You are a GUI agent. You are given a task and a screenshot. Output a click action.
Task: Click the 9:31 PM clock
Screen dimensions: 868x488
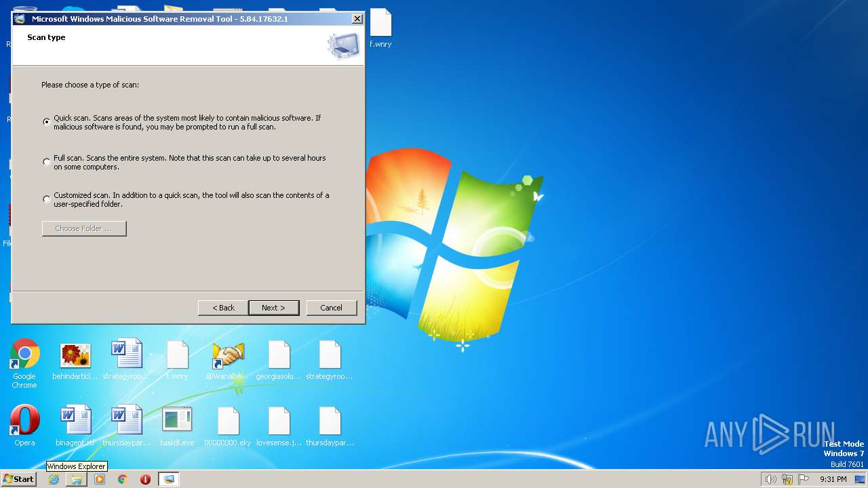pos(833,479)
